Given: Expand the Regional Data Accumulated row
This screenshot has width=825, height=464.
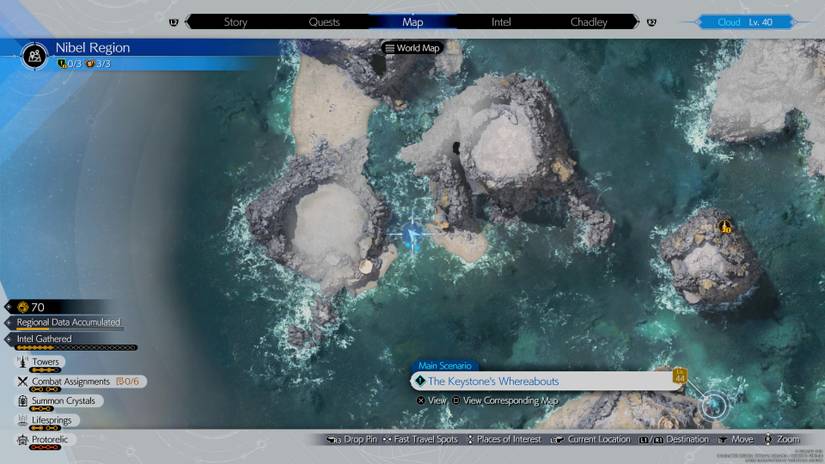Looking at the screenshot, I should click(x=68, y=322).
